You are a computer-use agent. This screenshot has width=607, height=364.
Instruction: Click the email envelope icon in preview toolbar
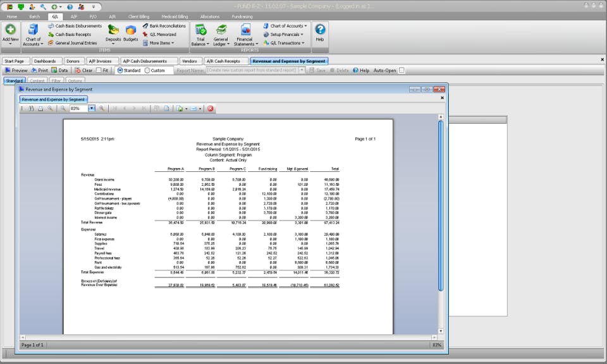193,109
